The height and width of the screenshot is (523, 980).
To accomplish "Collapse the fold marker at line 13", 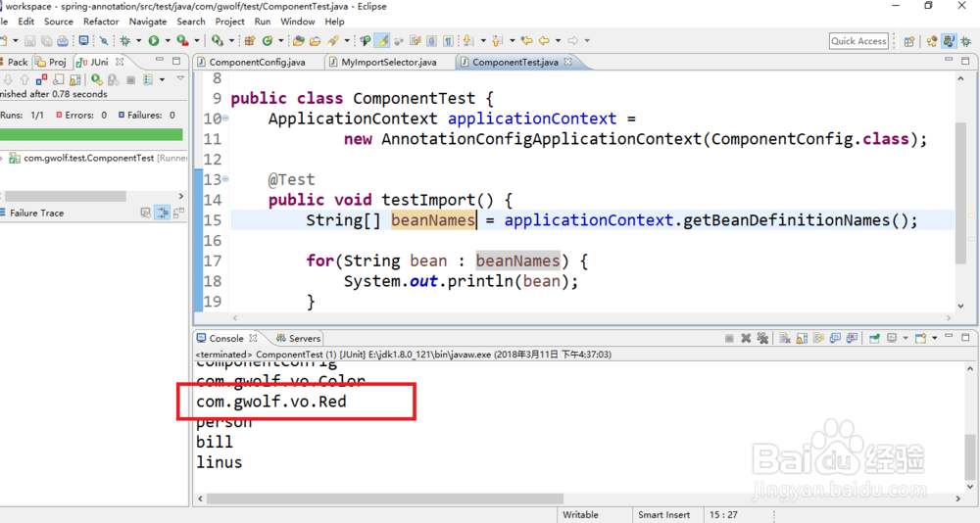I will coord(225,179).
